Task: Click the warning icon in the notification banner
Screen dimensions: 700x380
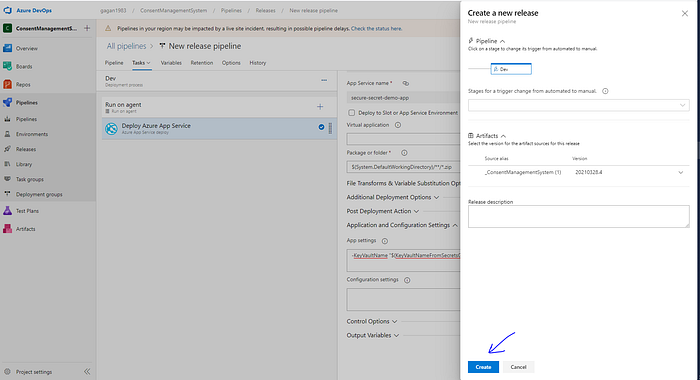Action: pos(108,28)
